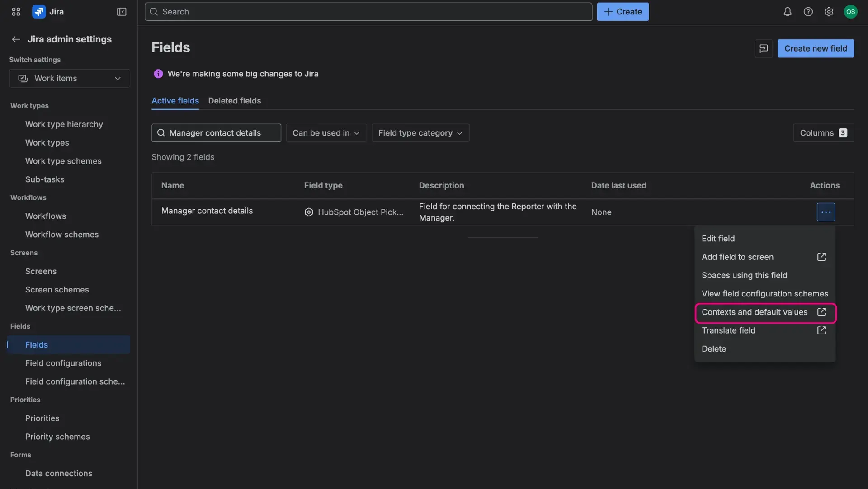Click the Create new field button
The image size is (868, 489).
[816, 48]
